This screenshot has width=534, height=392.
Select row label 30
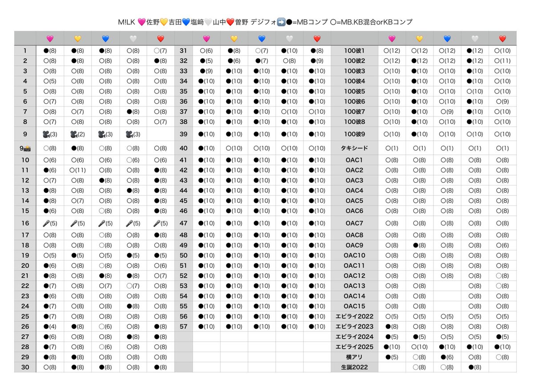[25, 367]
